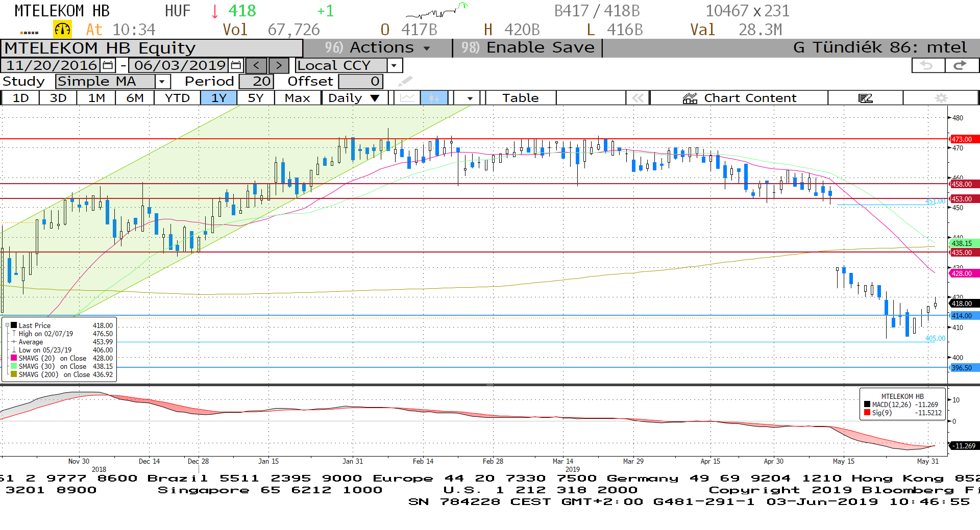
Task: Click the start date field 11/20/2016
Action: [x=52, y=65]
